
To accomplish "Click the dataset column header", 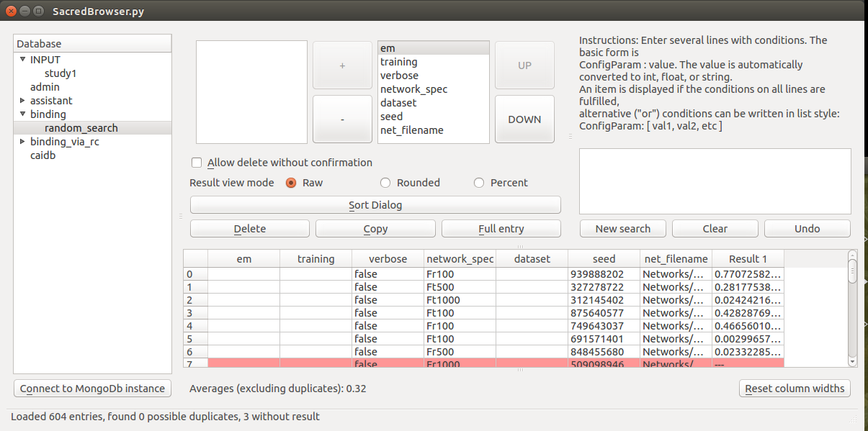I will point(532,259).
